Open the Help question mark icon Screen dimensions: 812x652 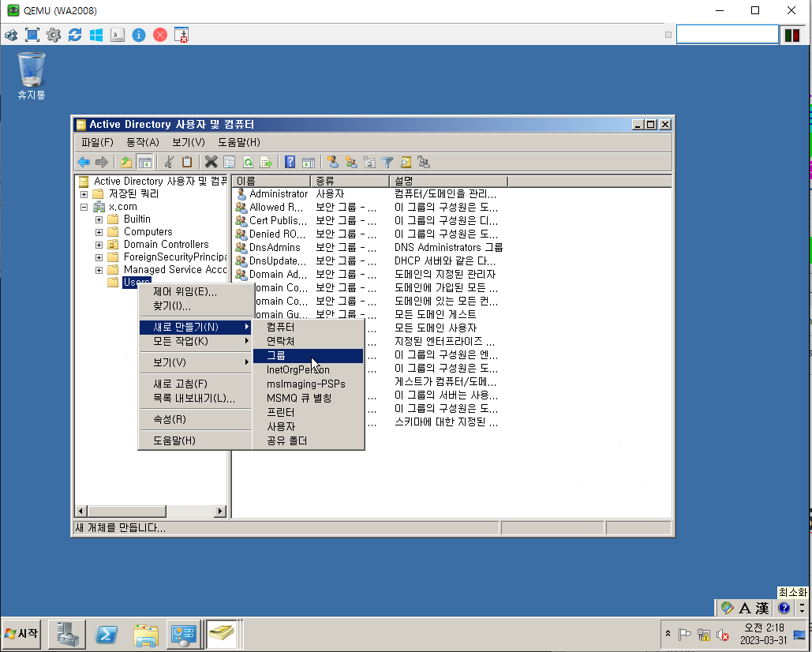coord(290,162)
